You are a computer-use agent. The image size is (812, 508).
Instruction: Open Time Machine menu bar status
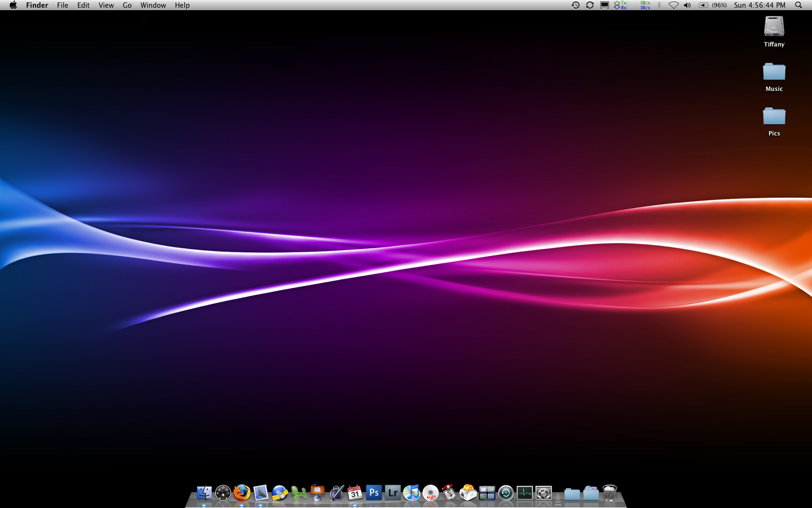[576, 5]
